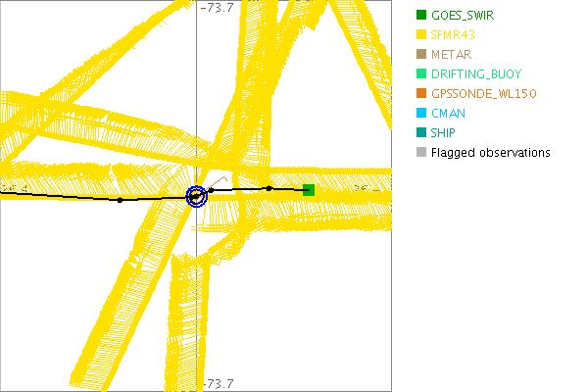Select the DRIFTING_BUOY legend label

[476, 74]
